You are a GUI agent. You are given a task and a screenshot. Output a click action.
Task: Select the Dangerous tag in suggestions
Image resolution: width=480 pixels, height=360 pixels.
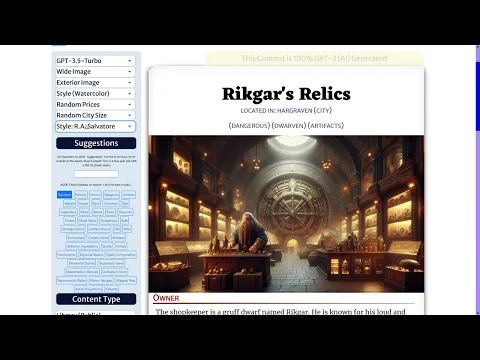(109, 221)
